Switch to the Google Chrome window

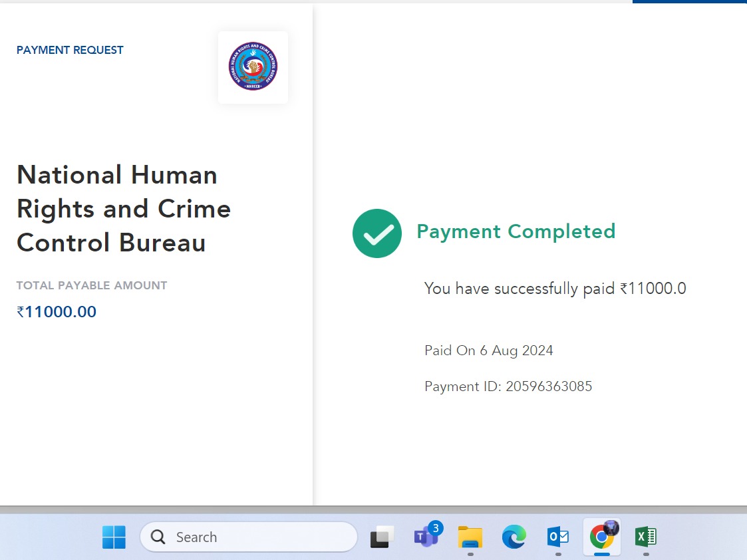click(602, 536)
